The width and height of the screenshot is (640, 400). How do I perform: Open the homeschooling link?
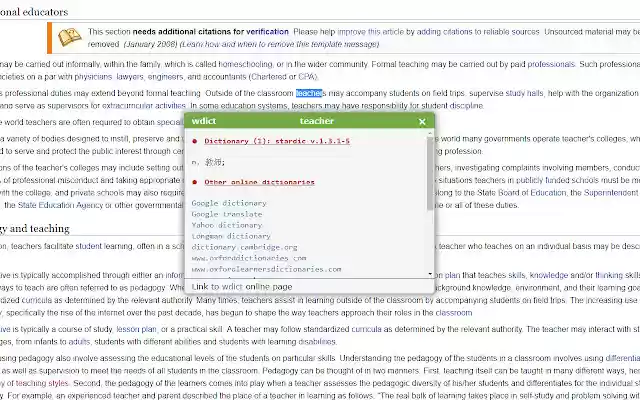click(x=245, y=64)
